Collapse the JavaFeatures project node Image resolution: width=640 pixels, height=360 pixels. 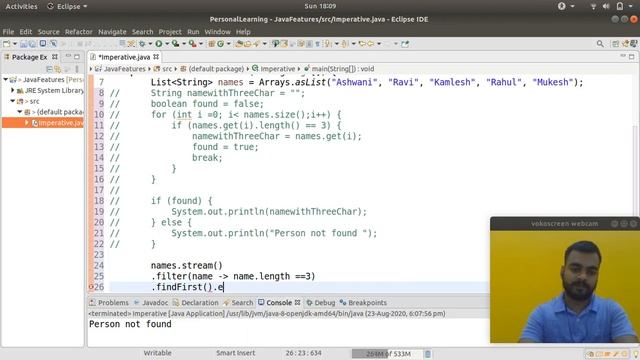tap(5, 79)
